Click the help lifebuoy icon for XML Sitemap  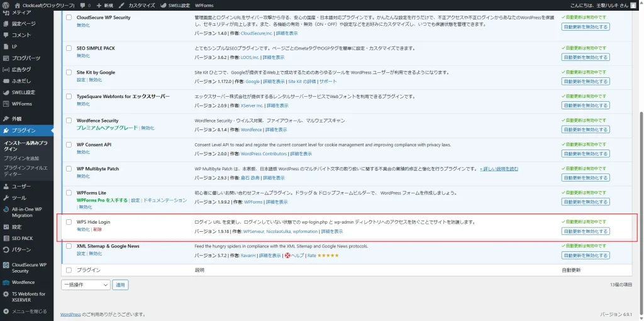pyautogui.click(x=287, y=256)
